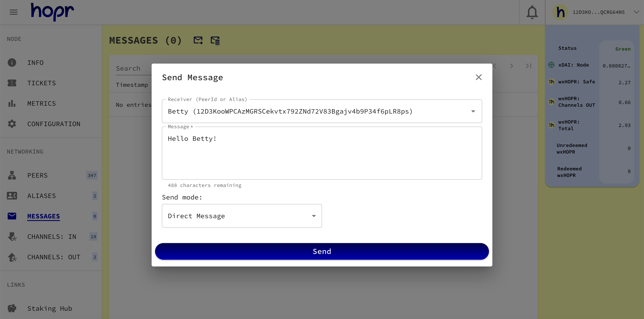Select MESSAGES in sidebar

click(x=43, y=216)
